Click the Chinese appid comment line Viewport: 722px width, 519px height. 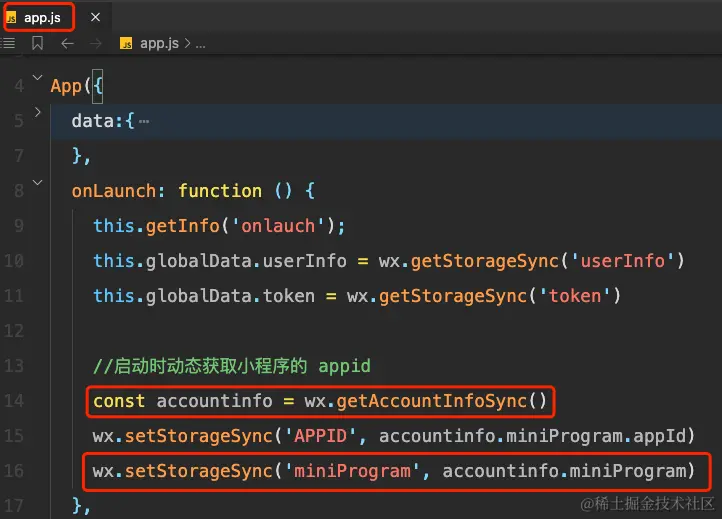(232, 366)
